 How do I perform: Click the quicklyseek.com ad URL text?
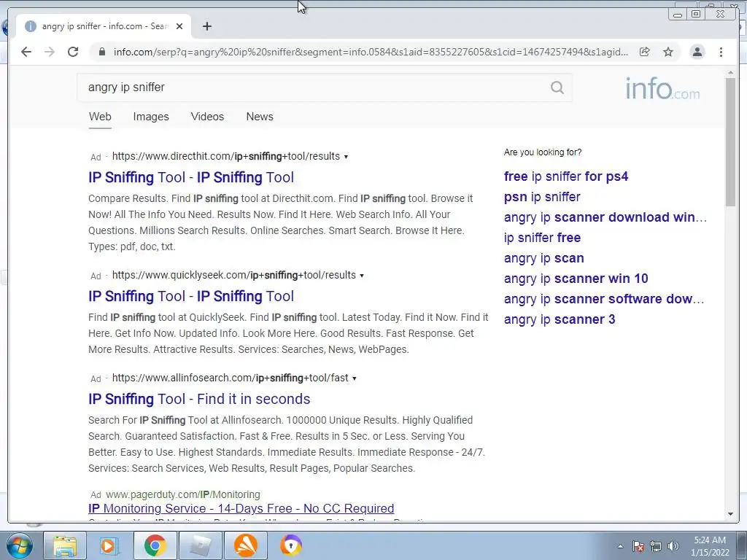[234, 275]
